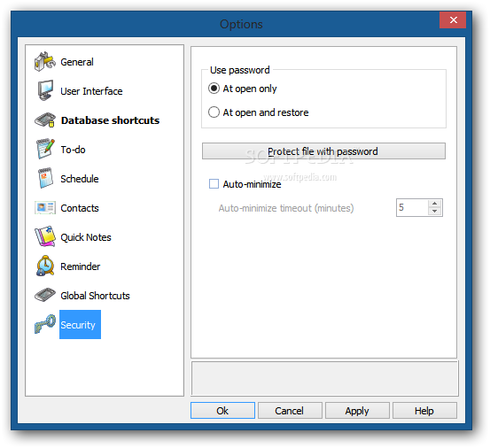
Task: Click the Database shortcuts device icon
Action: [45, 120]
